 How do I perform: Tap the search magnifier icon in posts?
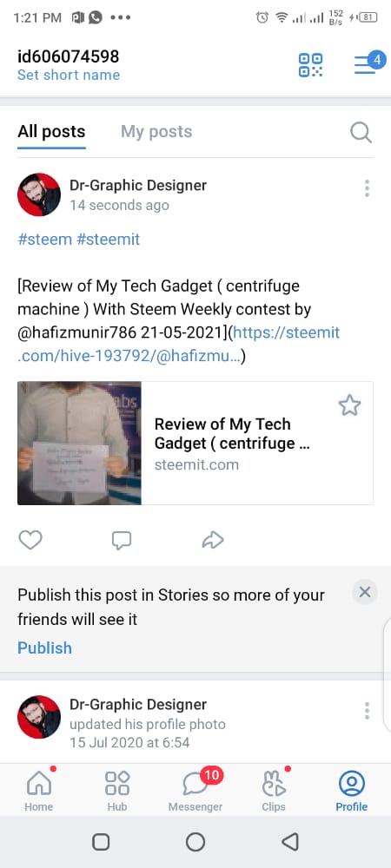coord(361,132)
